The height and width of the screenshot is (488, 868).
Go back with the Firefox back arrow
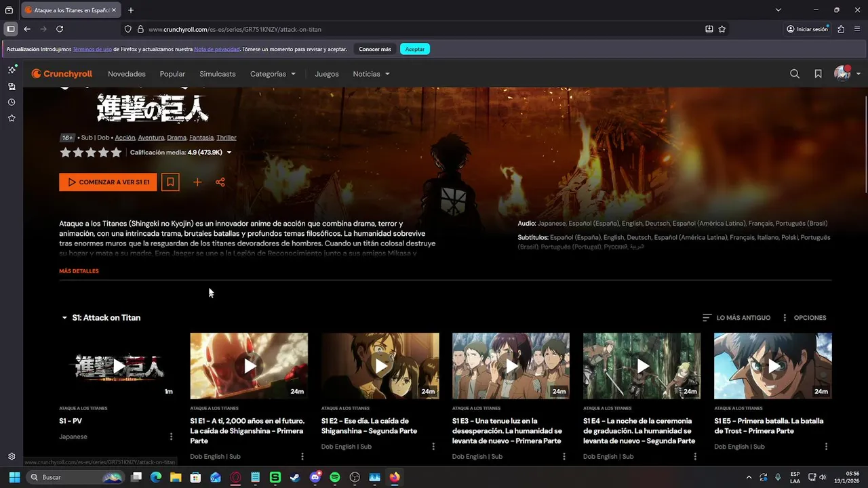pos(27,29)
